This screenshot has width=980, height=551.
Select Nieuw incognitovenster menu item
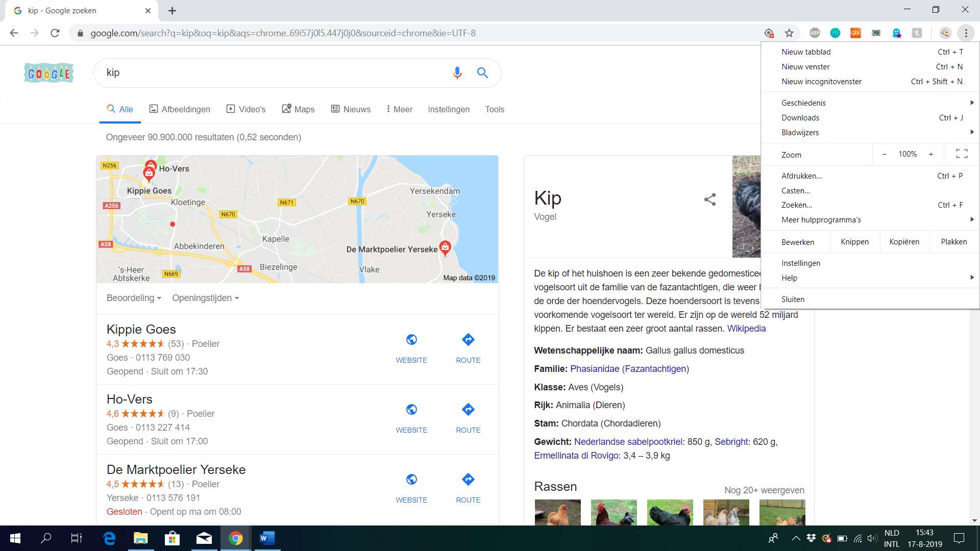click(x=870, y=82)
